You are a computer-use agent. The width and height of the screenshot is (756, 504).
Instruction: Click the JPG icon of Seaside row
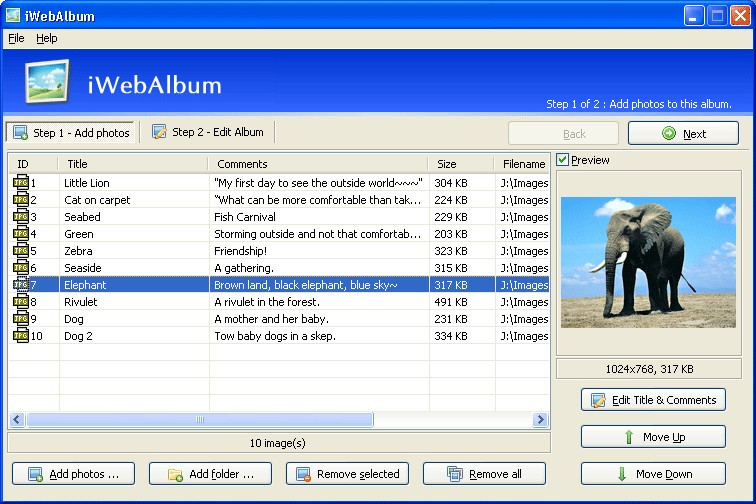21,268
